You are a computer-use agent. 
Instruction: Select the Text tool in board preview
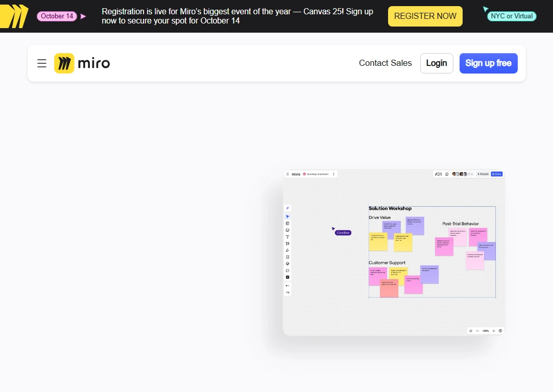[287, 237]
